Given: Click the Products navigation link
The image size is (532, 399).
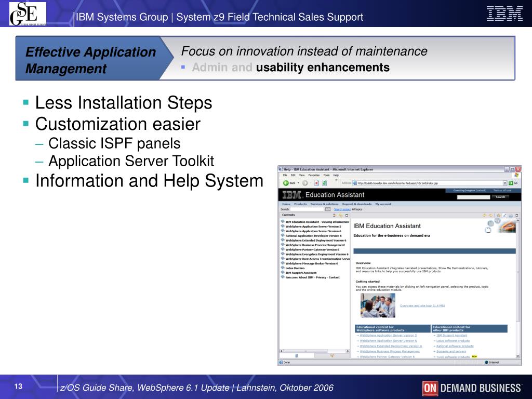Looking at the screenshot, I should pyautogui.click(x=300, y=204).
